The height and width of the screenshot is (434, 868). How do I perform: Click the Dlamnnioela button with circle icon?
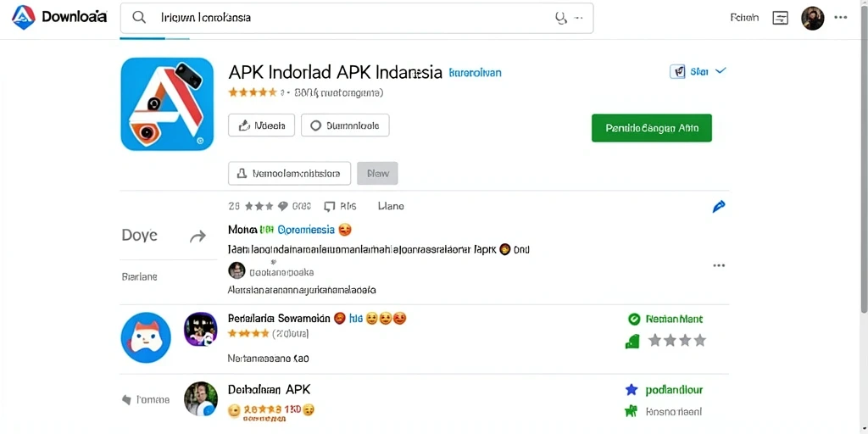[345, 125]
